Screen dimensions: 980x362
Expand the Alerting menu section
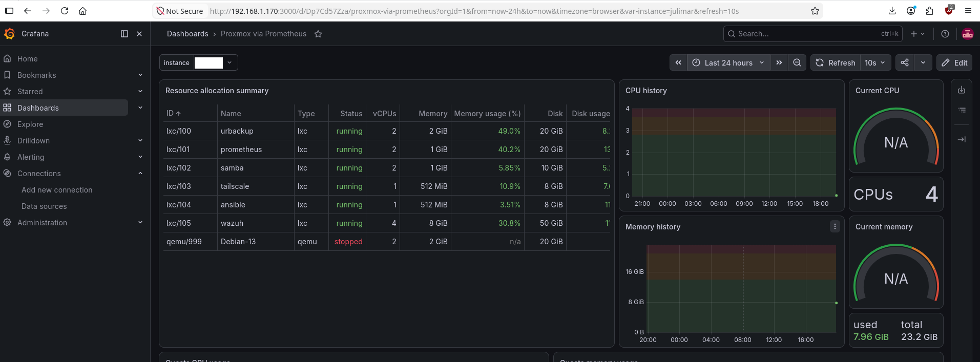140,157
